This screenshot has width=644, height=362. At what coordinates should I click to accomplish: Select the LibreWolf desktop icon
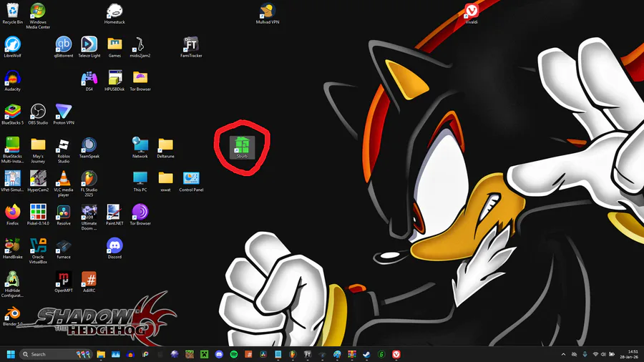(12, 47)
